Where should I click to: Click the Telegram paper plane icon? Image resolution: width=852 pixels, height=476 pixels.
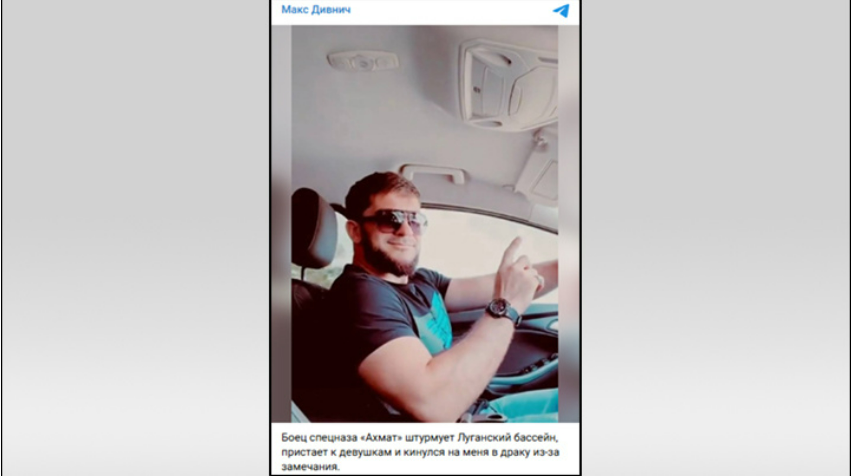tap(561, 10)
